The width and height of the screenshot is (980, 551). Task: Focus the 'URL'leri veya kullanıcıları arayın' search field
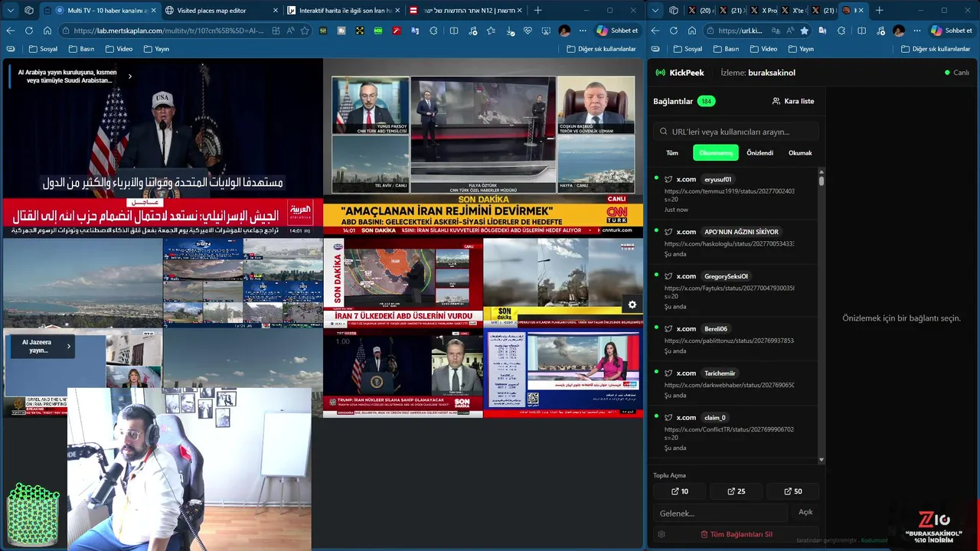click(x=737, y=132)
